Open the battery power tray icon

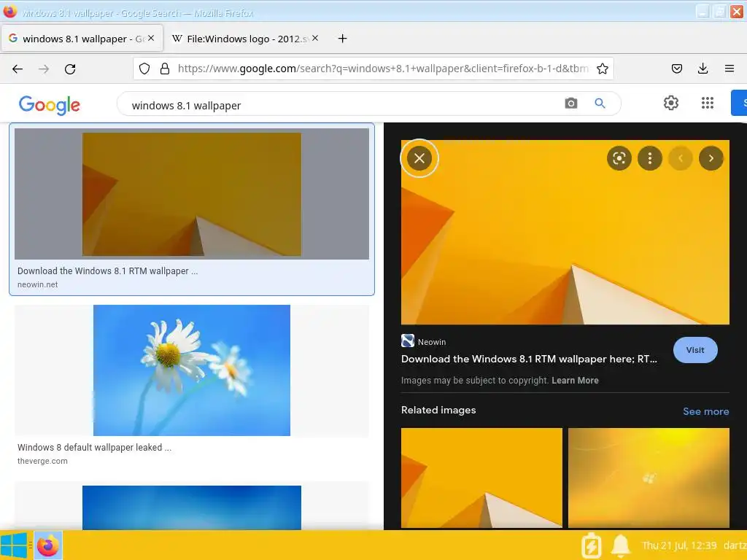(x=591, y=545)
